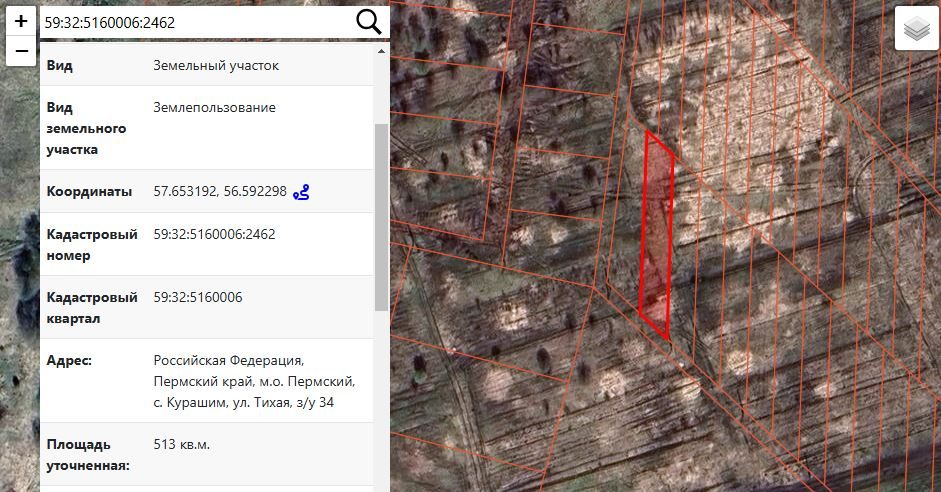The height and width of the screenshot is (492, 941).
Task: Run search with the magnifier icon
Action: coord(368,23)
